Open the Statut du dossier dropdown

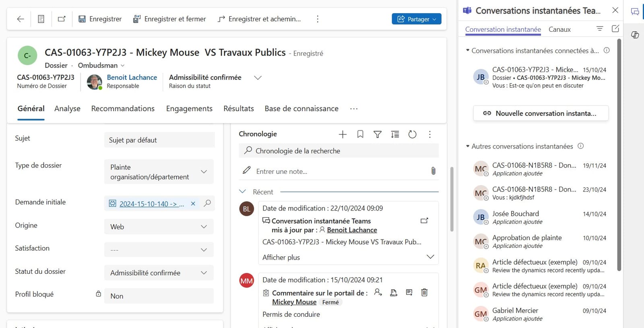pos(159,273)
